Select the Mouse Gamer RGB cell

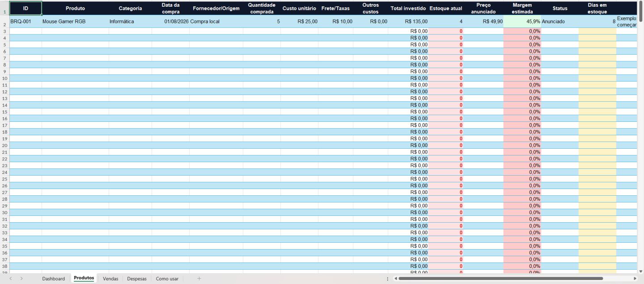[75, 22]
